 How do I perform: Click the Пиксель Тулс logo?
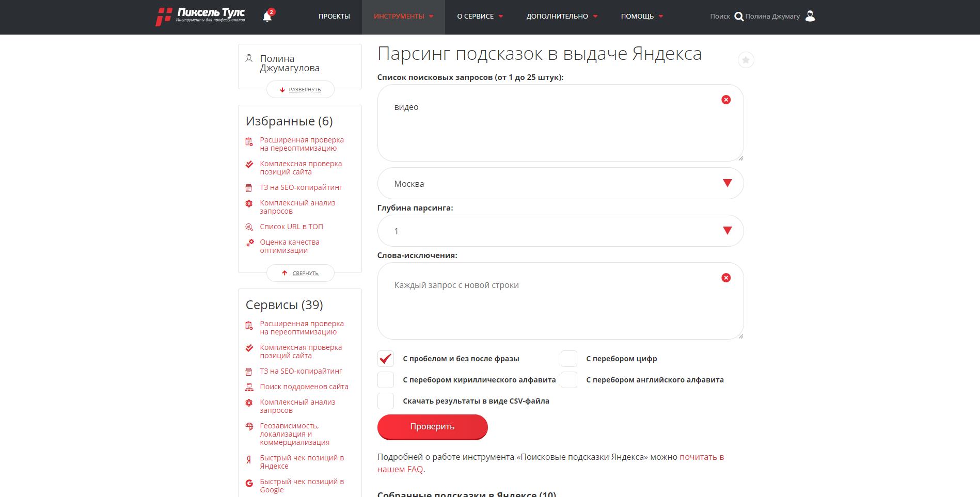tap(200, 16)
